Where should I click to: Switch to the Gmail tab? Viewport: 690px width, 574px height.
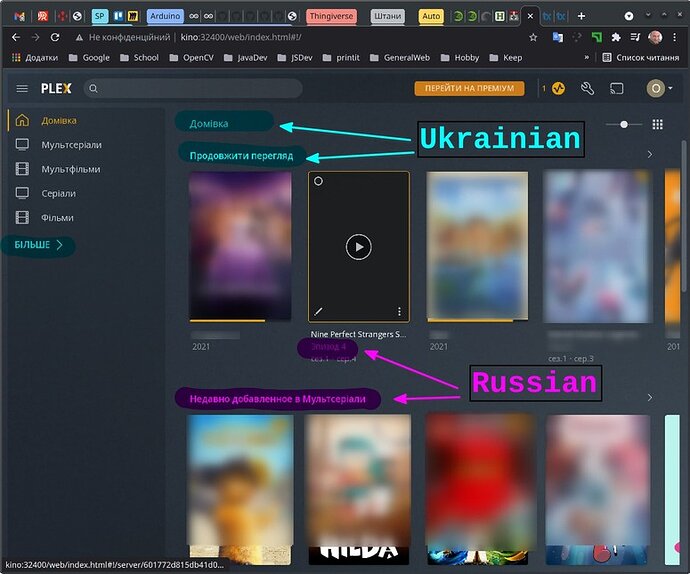pos(19,17)
